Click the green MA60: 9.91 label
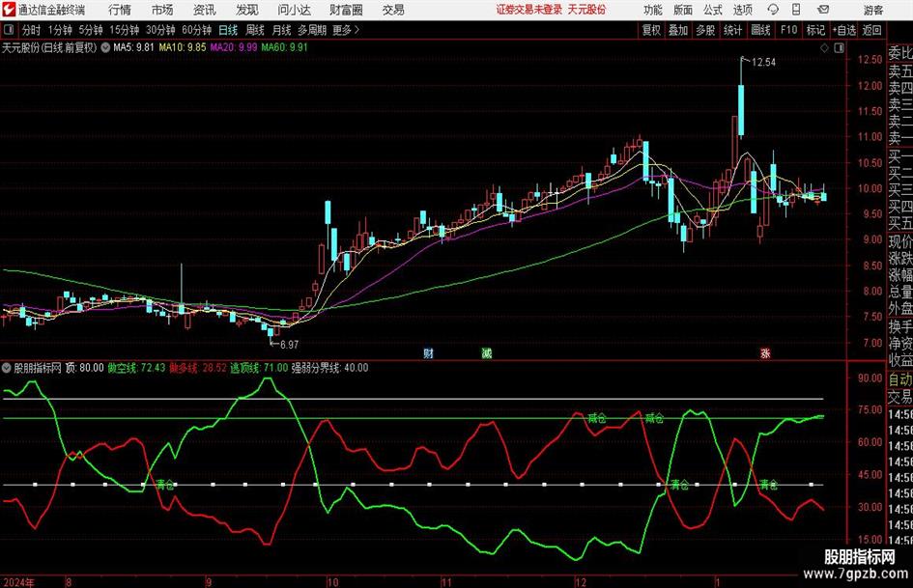The image size is (913, 588). tap(284, 47)
